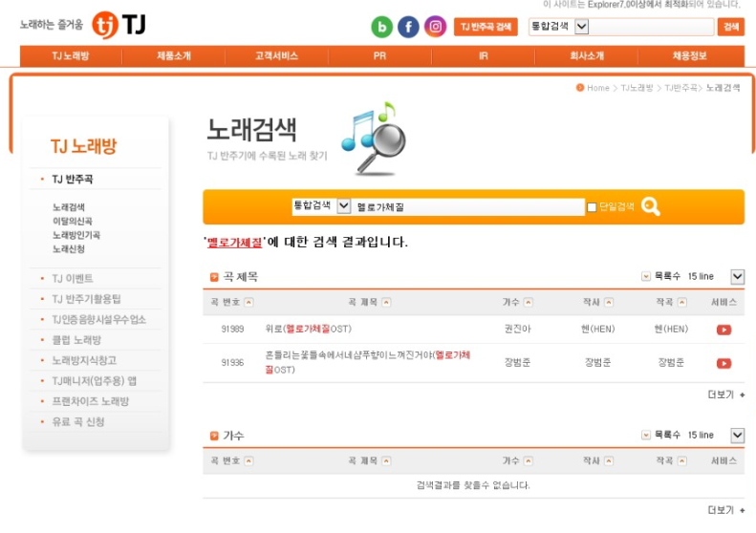
Task: Open the IR main menu
Action: click(483, 56)
